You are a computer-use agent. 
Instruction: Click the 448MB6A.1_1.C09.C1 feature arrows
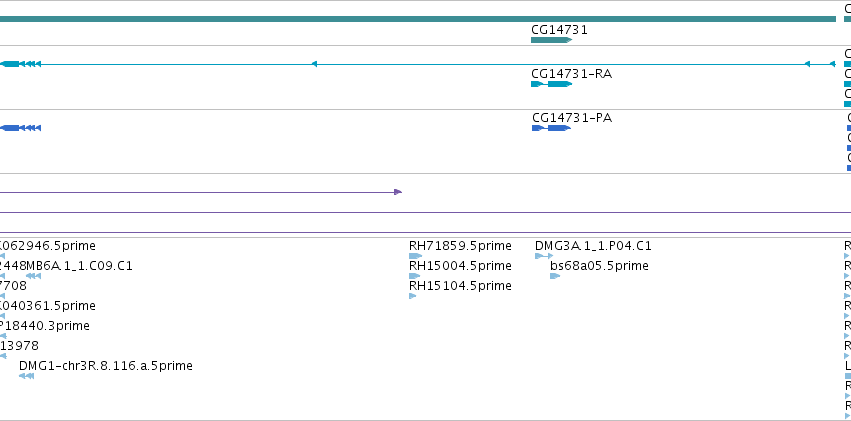33,276
